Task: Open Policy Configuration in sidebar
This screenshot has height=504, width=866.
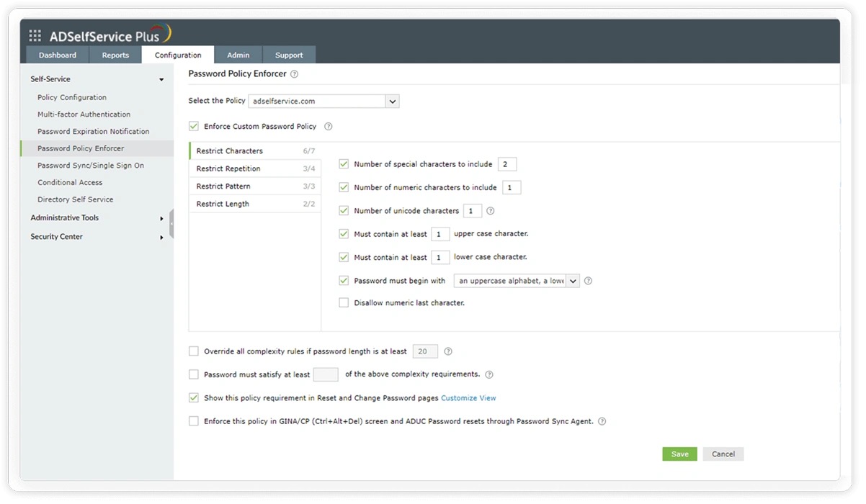Action: [72, 97]
